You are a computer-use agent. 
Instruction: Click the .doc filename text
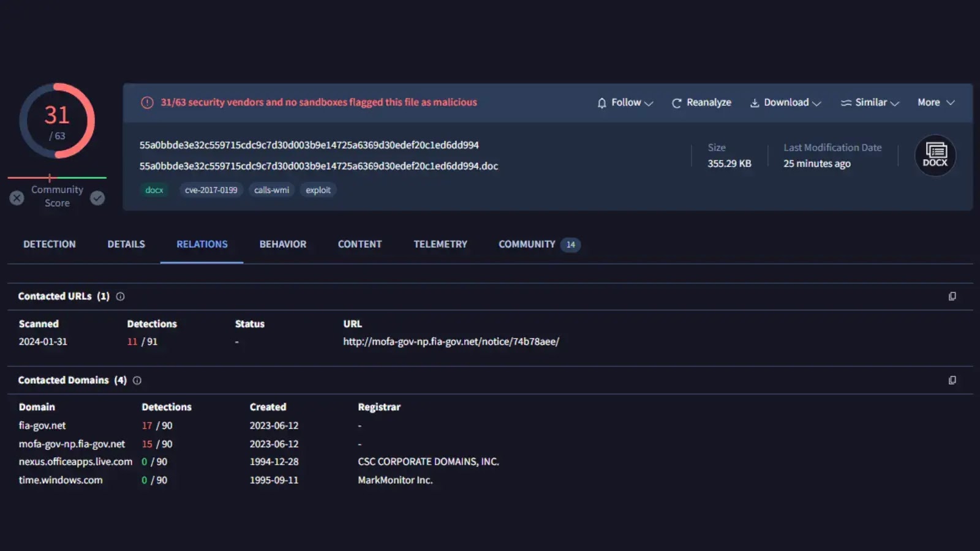click(318, 166)
